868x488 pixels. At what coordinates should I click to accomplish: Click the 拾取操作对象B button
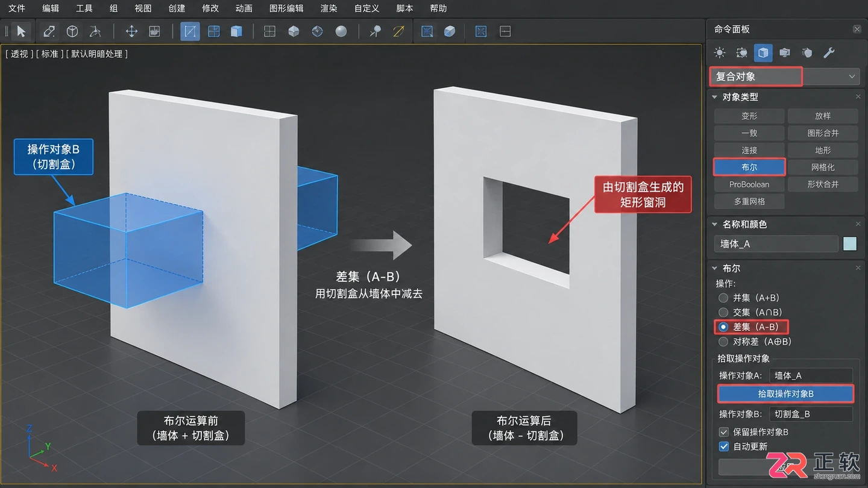pyautogui.click(x=785, y=393)
